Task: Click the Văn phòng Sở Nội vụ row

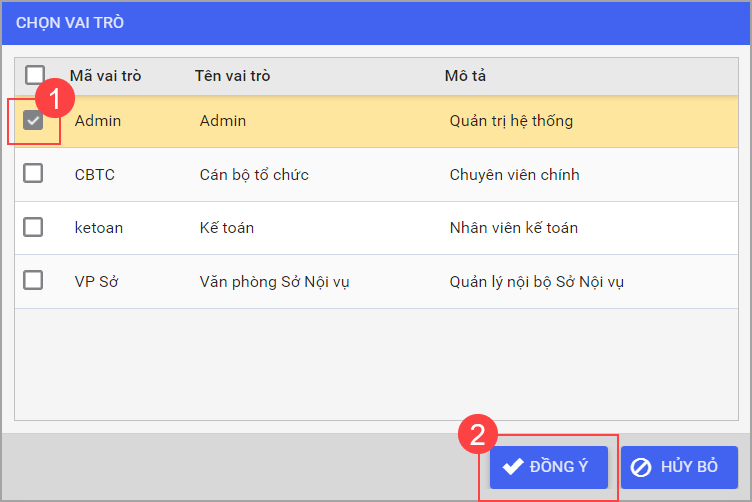Action: click(274, 281)
